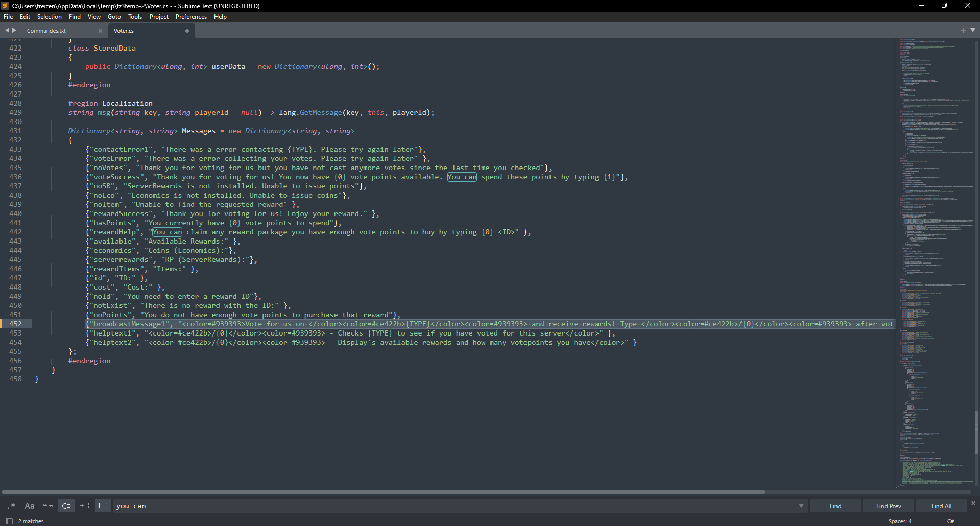980x526 pixels.
Task: Restore down the Sublime Text window
Action: coord(944,6)
